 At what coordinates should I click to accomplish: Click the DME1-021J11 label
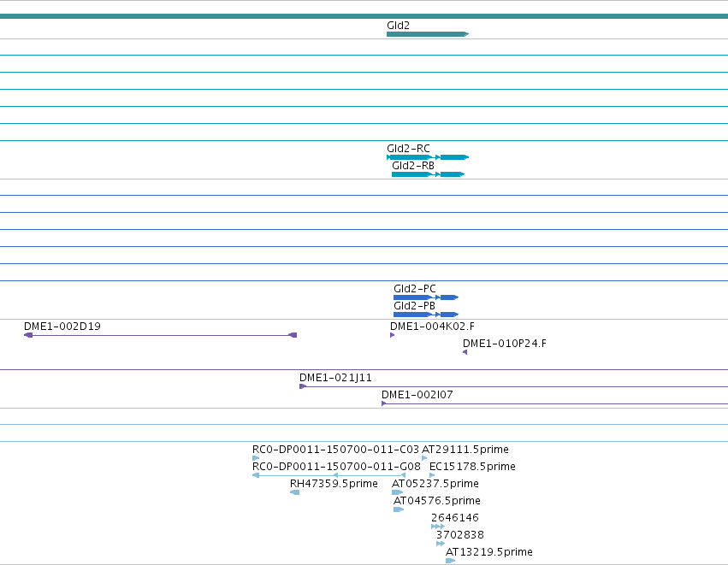335,378
